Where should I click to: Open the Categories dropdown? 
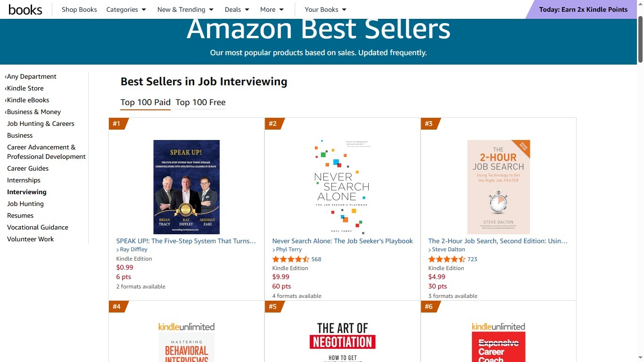[126, 9]
